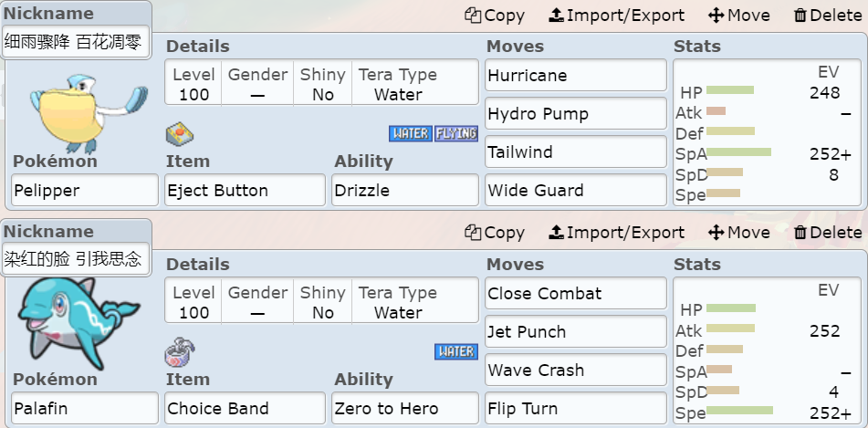Open Import/Export for Pelipper
Viewport: 868px width, 428px height.
[616, 15]
